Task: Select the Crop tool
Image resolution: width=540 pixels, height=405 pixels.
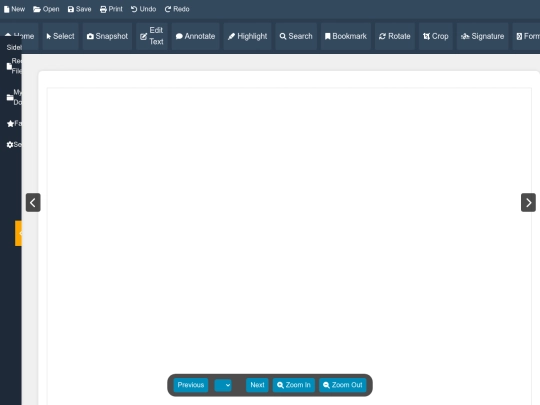Action: point(436,36)
